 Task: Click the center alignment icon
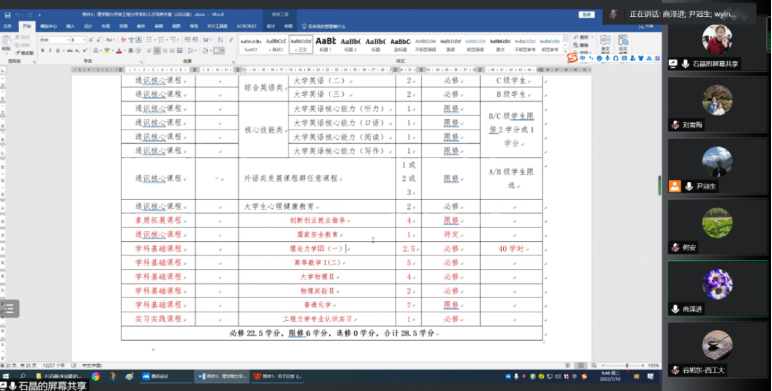pos(157,51)
